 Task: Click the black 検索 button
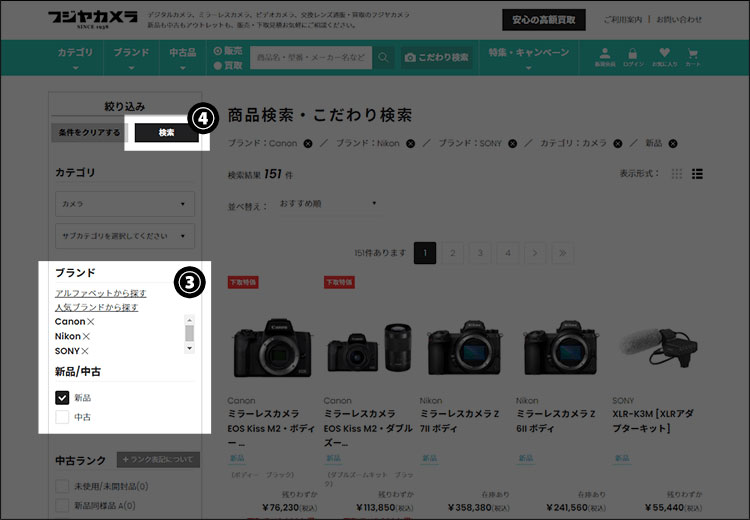pyautogui.click(x=166, y=133)
